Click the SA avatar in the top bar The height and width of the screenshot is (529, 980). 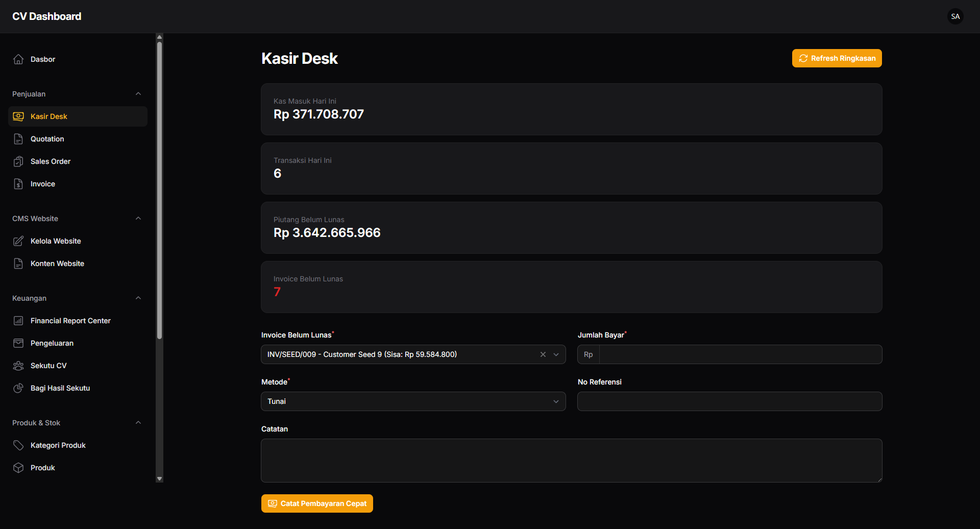click(x=955, y=16)
